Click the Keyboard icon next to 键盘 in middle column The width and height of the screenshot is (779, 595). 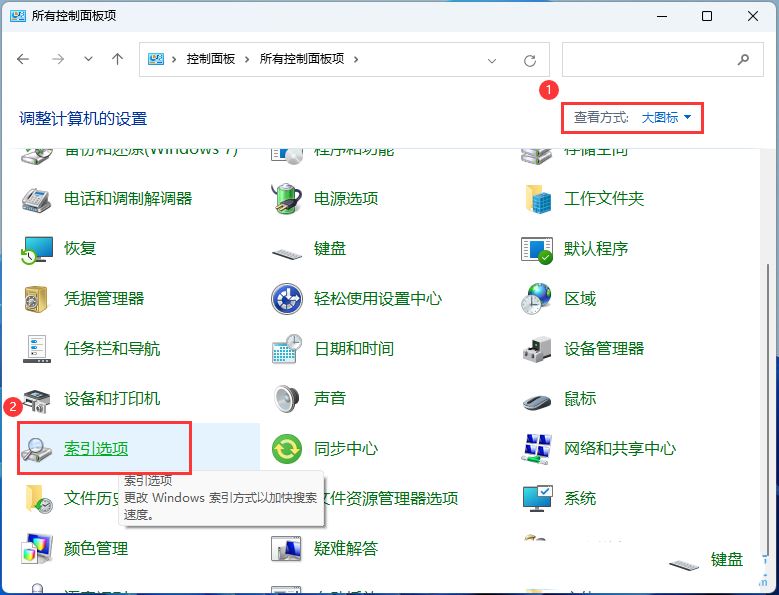tap(287, 253)
